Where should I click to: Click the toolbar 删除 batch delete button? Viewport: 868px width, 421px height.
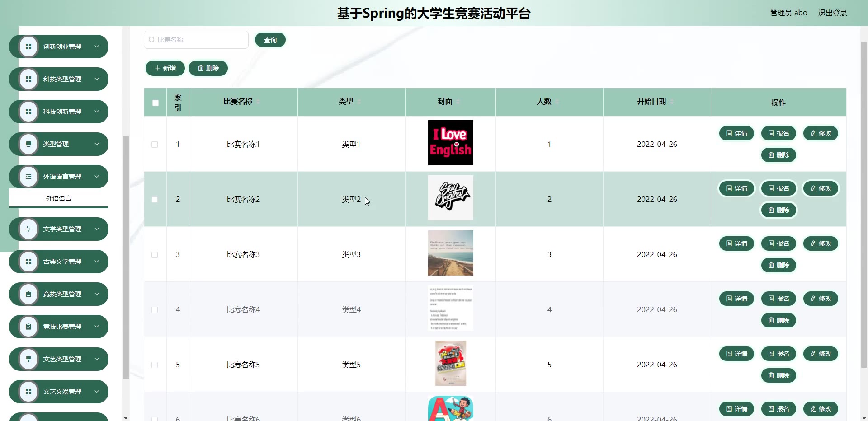coord(208,68)
